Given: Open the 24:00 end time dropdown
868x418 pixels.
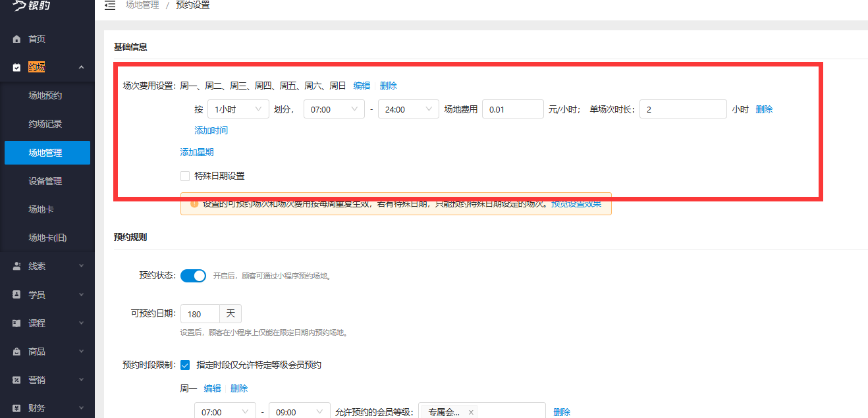Looking at the screenshot, I should pos(408,109).
